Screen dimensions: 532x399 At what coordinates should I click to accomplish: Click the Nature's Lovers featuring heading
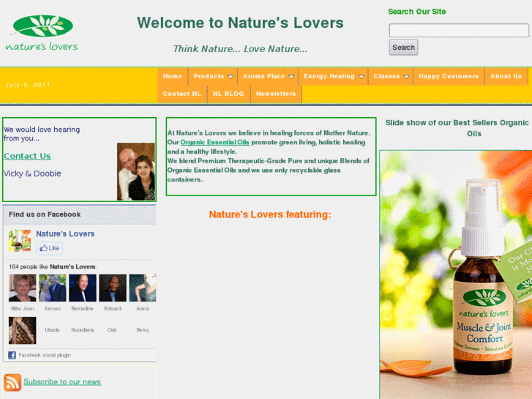tap(270, 215)
